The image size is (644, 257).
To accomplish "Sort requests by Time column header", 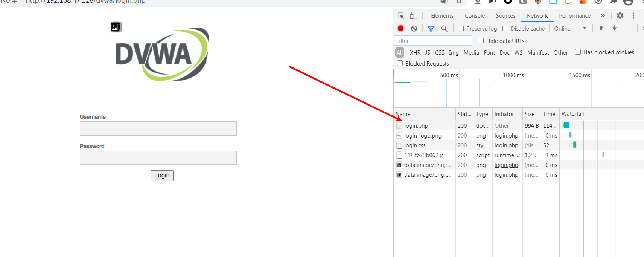I will (x=550, y=114).
